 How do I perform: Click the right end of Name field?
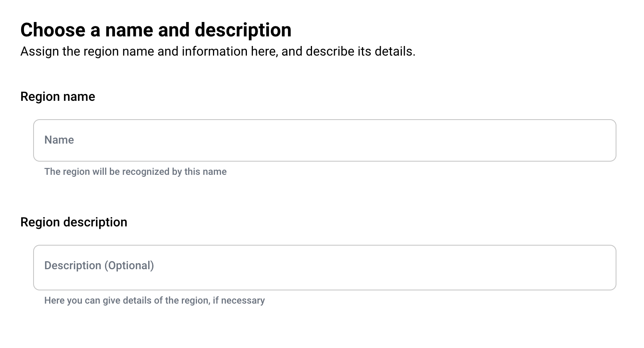[599, 140]
